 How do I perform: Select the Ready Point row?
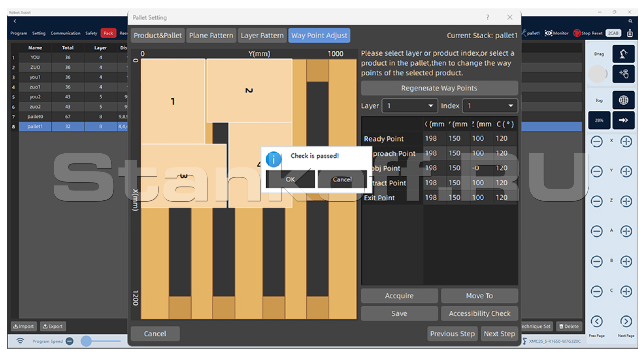(x=439, y=139)
